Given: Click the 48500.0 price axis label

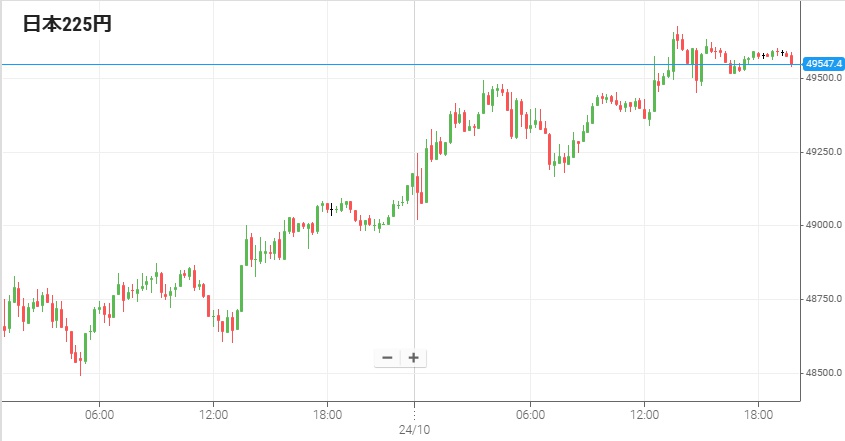Looking at the screenshot, I should (x=822, y=374).
